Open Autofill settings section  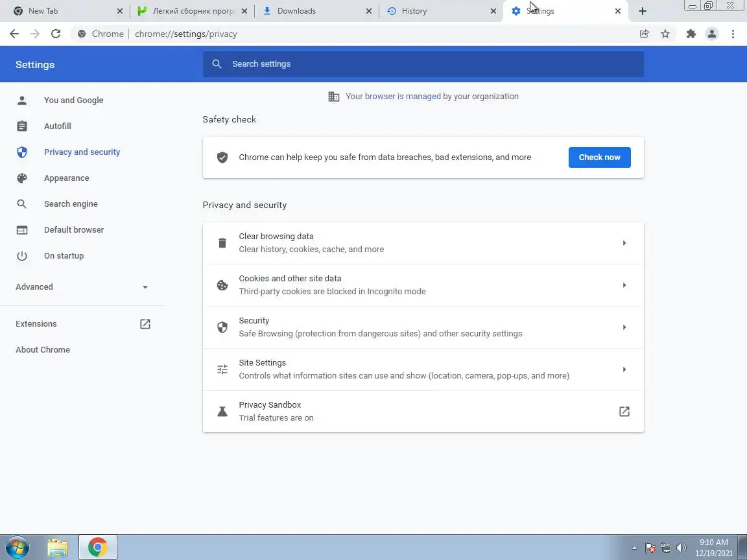coord(58,126)
